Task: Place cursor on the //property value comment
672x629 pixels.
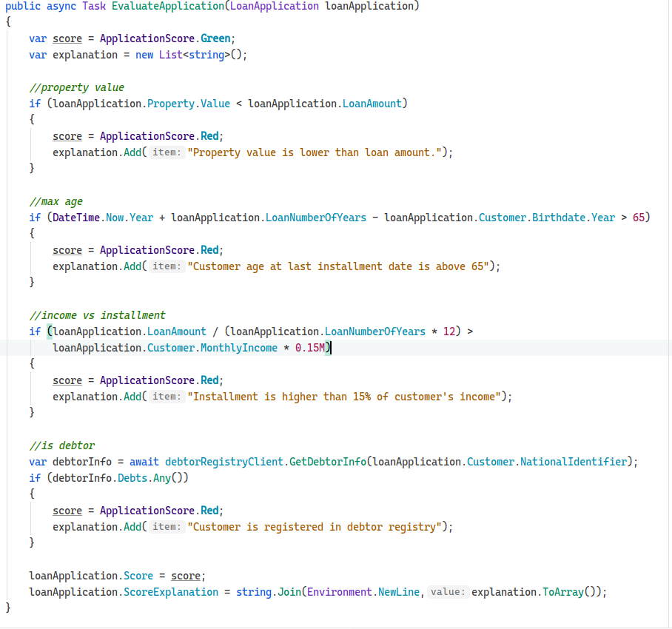Action: click(x=76, y=87)
